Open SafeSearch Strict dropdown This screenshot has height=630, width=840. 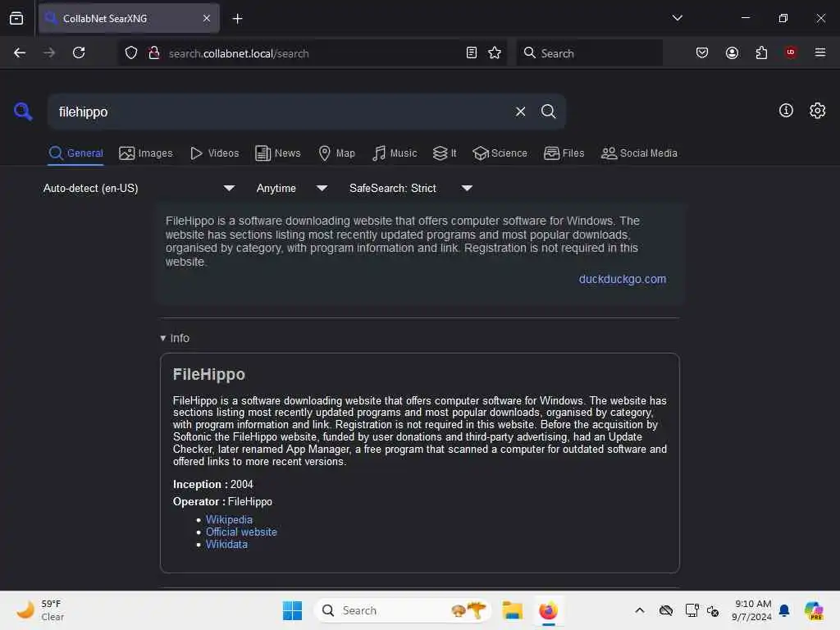tap(410, 188)
